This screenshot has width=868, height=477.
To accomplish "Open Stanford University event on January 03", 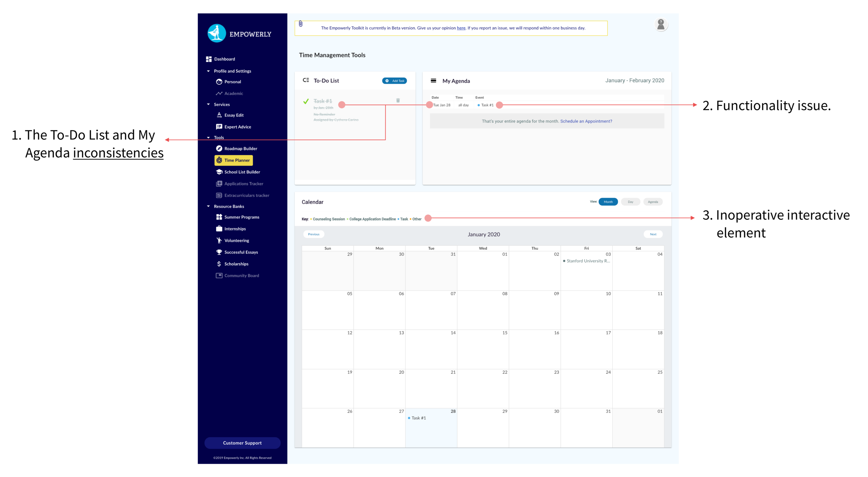I will point(586,261).
